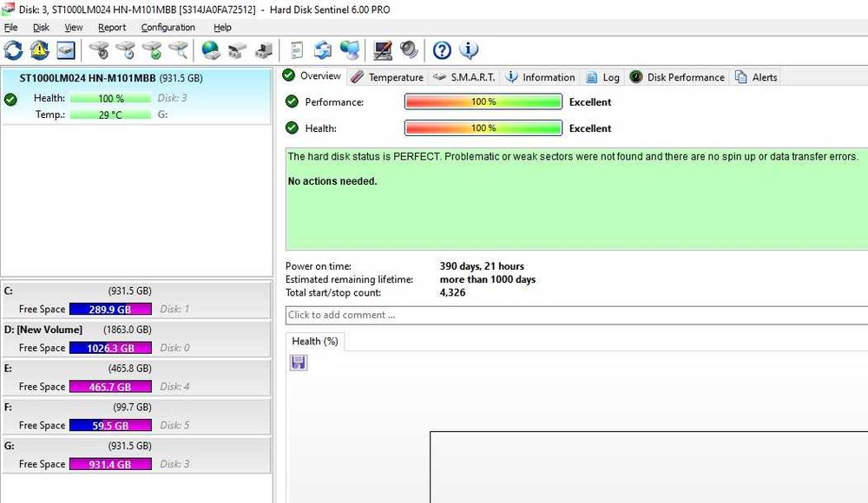Switch to the Temperature tab

[x=388, y=77]
